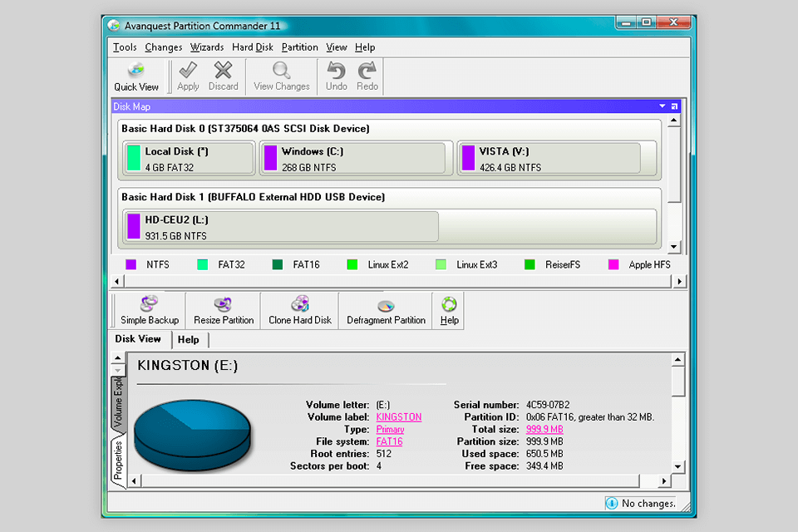This screenshot has height=532, width=798.
Task: Start the Clone Hard Disk tool
Action: click(300, 311)
